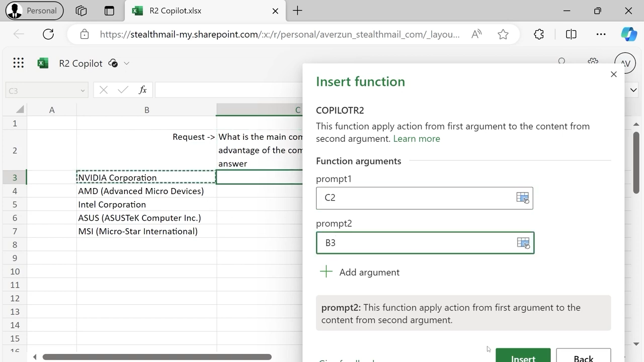644x362 pixels.
Task: Pick range for prompt2 argument
Action: tap(523, 243)
